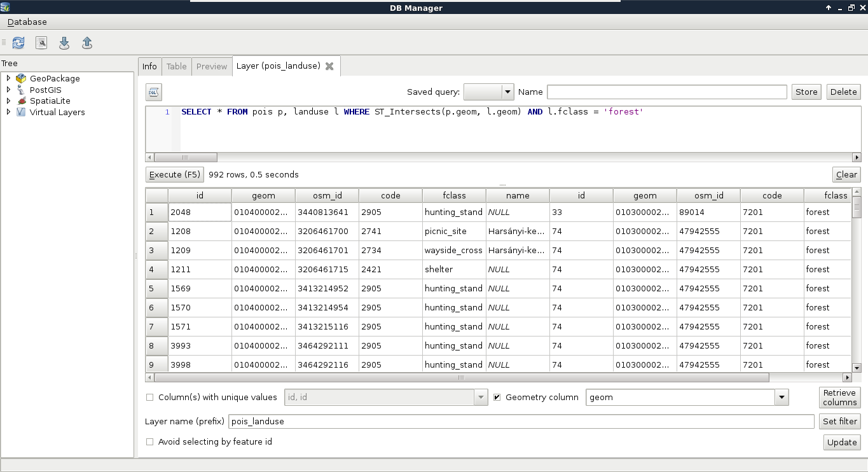Expand the PostGIS tree node

[x=8, y=90]
